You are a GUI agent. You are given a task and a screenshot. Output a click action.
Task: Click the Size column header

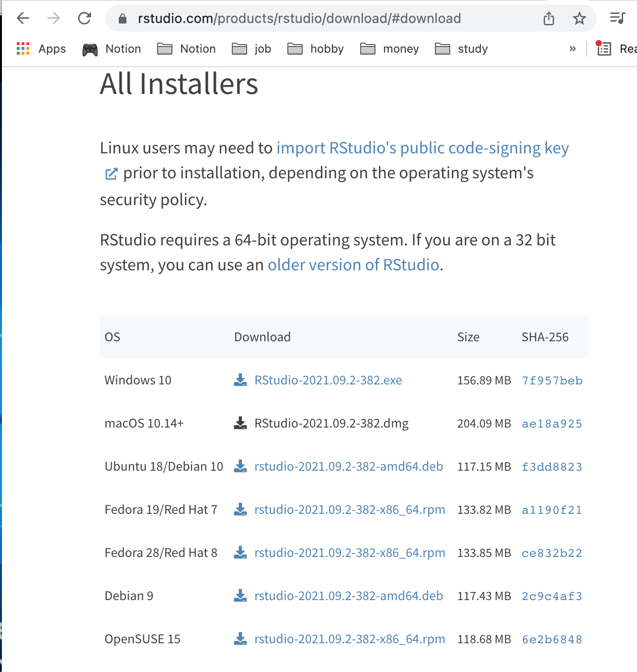(468, 337)
